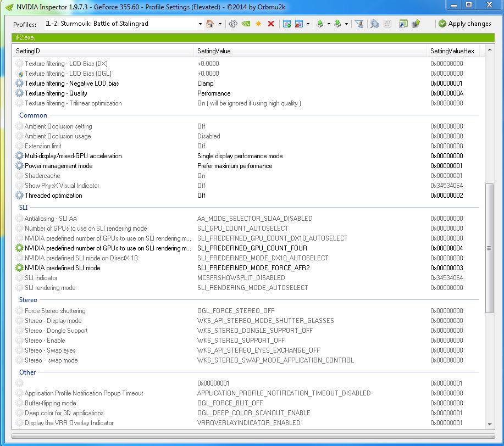Screen dimensions: 504x446
Task: Select the Force Stereo shuttering row
Action: 247,311
